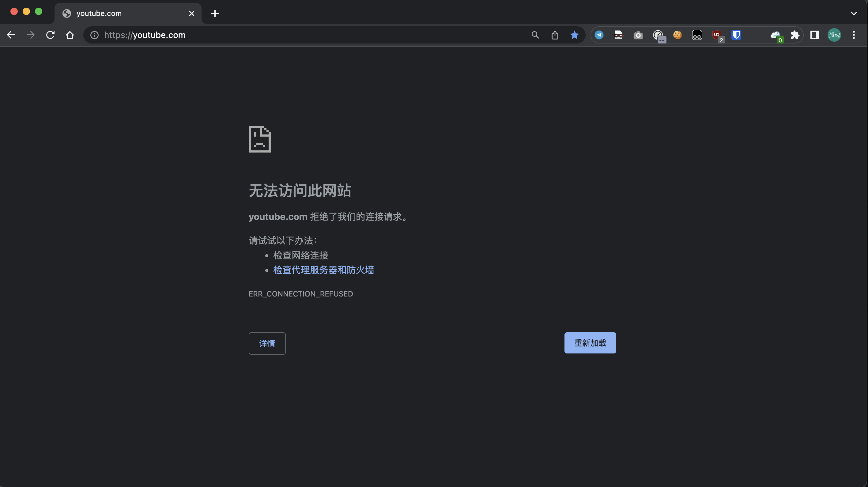868x487 pixels.
Task: Open the 检查代理服务器和防火墙 link
Action: pyautogui.click(x=323, y=270)
